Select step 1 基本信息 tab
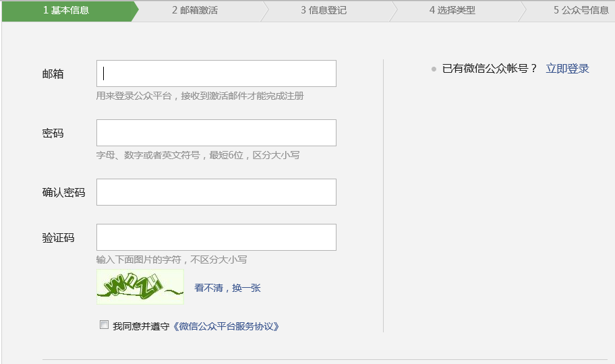Image resolution: width=615 pixels, height=364 pixels. click(66, 10)
